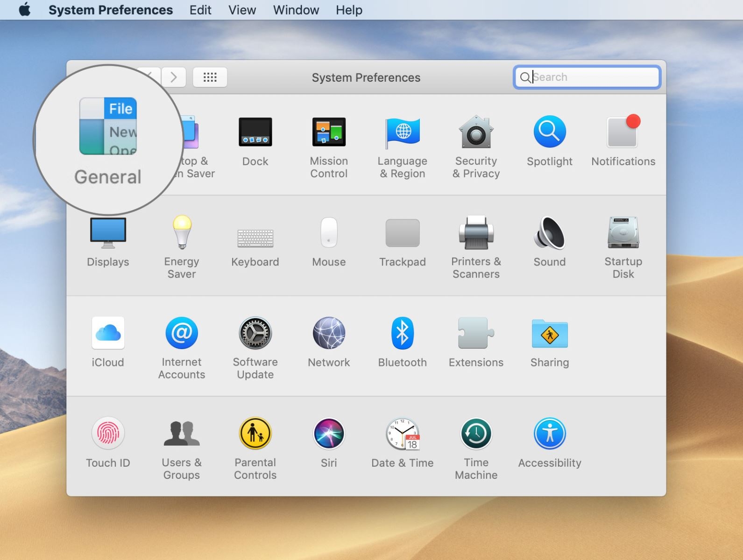
Task: Open the Apple menu
Action: [x=25, y=10]
